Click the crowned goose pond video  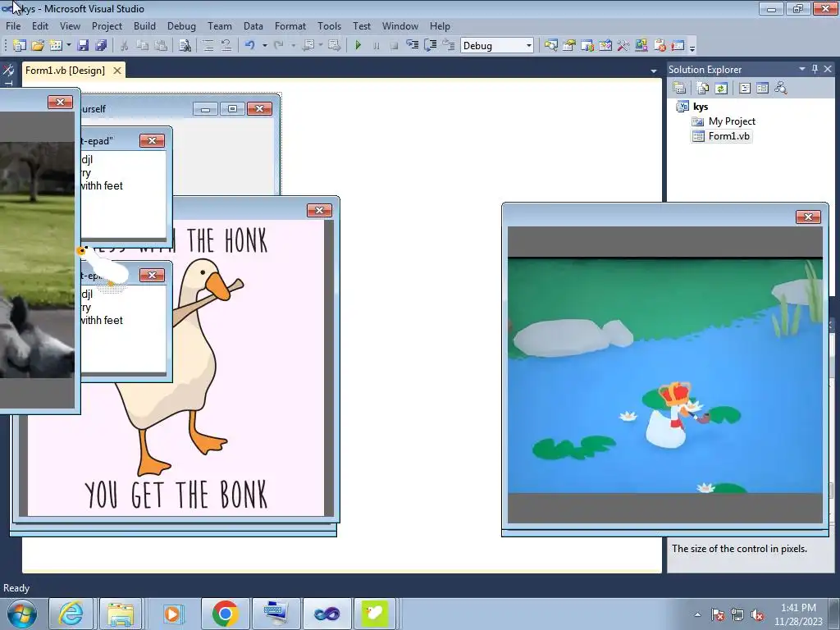pyautogui.click(x=664, y=375)
